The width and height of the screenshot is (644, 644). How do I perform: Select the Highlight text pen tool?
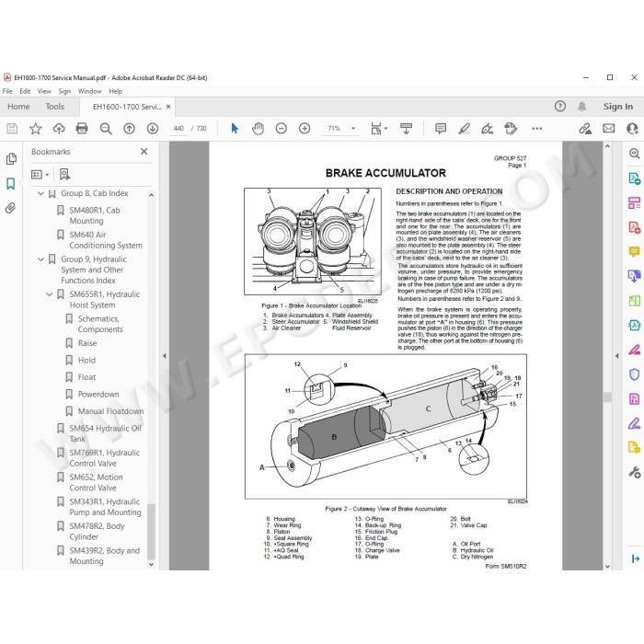(x=464, y=129)
